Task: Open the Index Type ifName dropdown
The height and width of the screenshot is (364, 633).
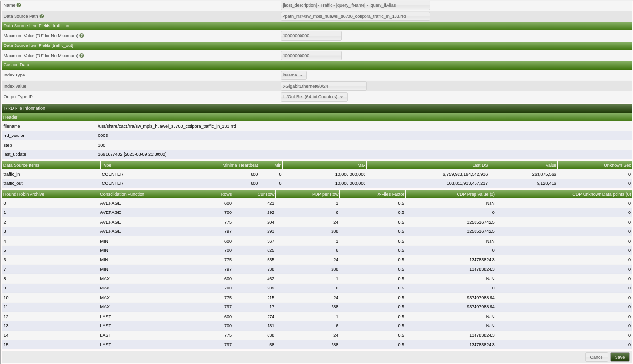Action: click(294, 75)
